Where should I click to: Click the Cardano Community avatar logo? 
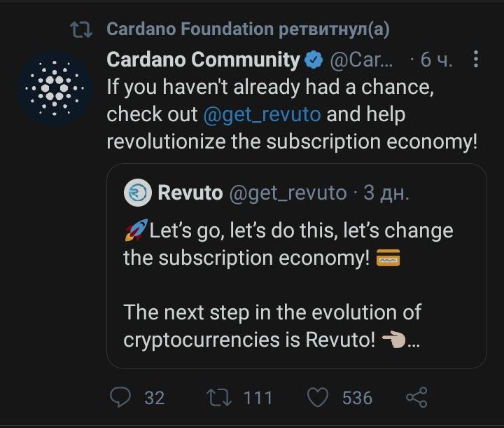[54, 88]
